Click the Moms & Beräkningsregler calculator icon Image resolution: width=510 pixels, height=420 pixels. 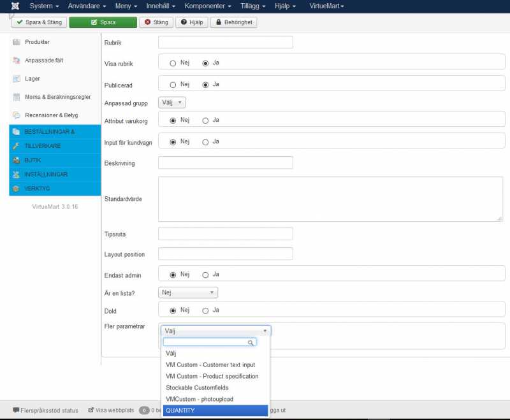click(x=17, y=97)
